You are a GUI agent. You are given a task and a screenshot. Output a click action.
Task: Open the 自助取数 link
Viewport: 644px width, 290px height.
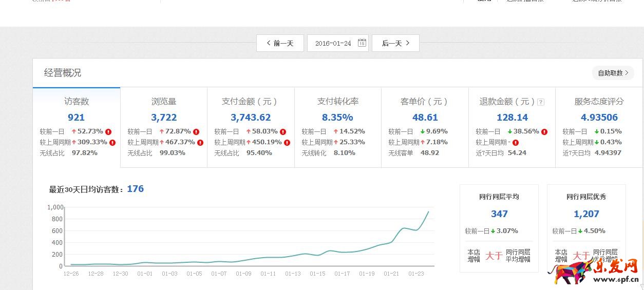tap(613, 73)
